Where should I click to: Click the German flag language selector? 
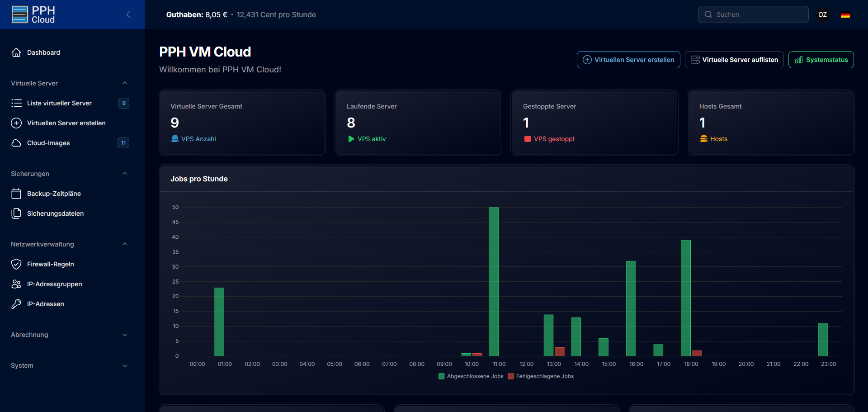pyautogui.click(x=845, y=14)
